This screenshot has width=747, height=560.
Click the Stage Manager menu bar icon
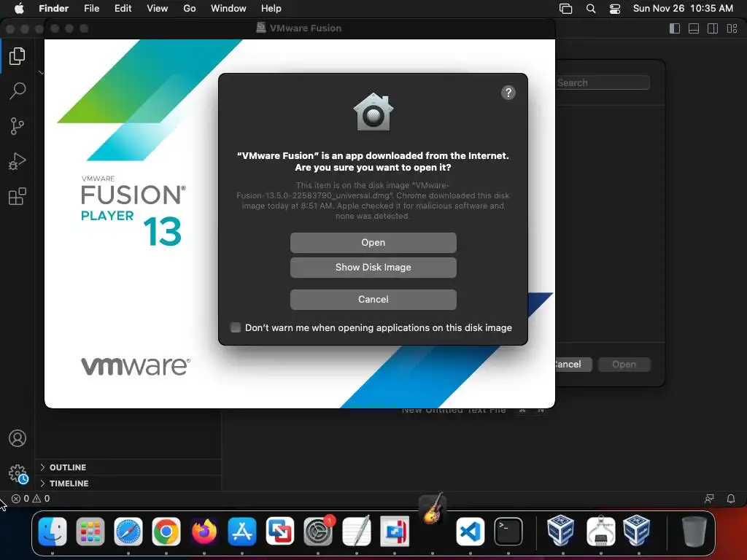565,9
